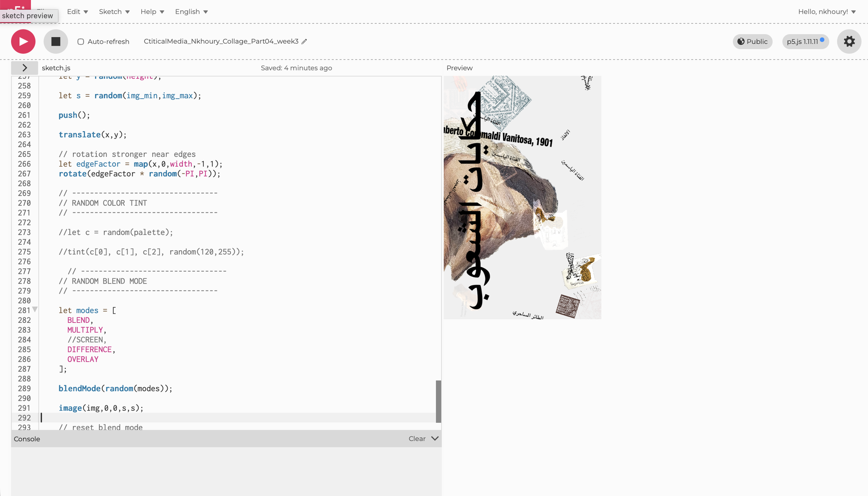Change the Public visibility setting

pos(752,42)
